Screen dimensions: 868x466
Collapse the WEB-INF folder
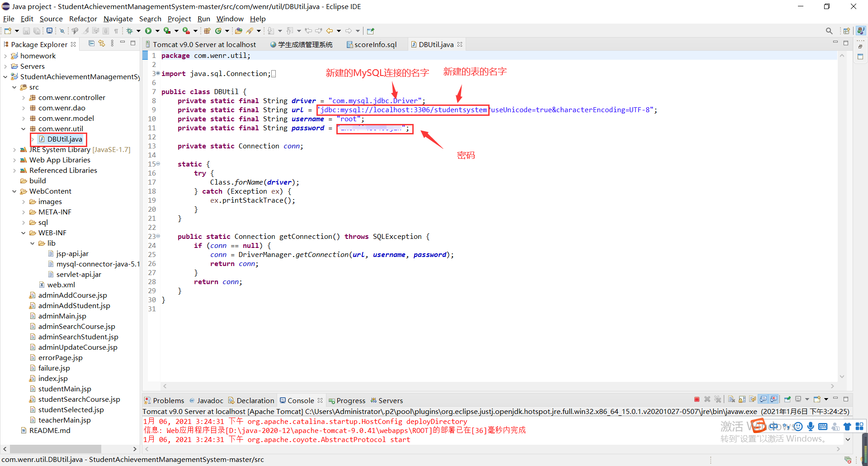[x=23, y=233]
